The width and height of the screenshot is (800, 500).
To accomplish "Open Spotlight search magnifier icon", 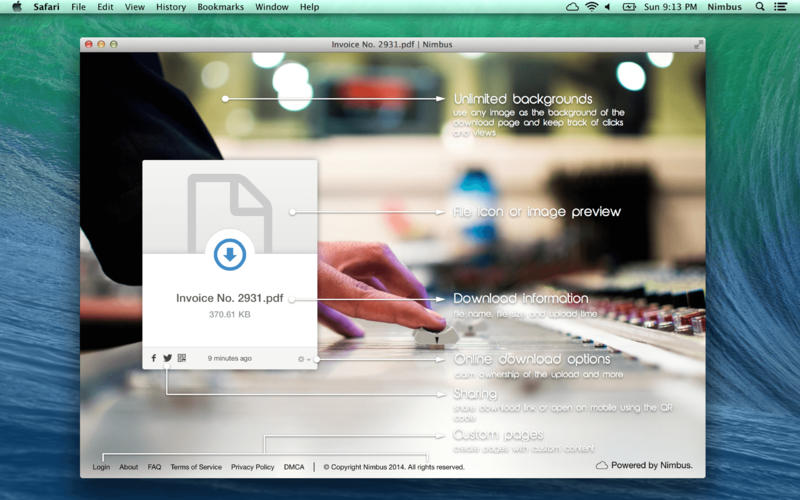I will pyautogui.click(x=760, y=7).
